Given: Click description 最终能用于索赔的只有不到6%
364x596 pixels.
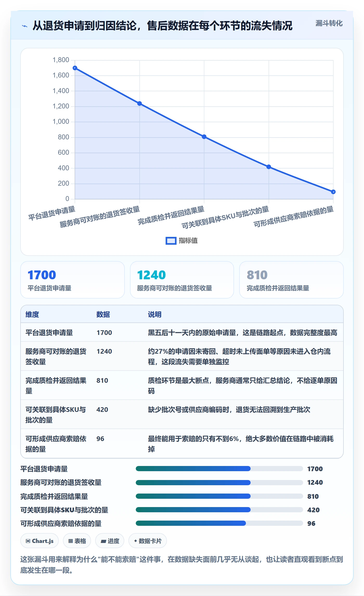Looking at the screenshot, I should (x=241, y=444).
